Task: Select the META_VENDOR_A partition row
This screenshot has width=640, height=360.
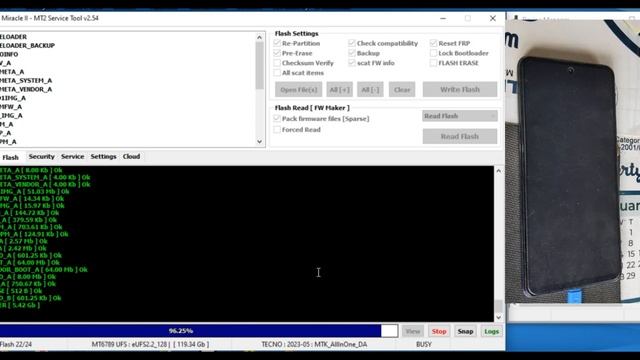Action: (26, 89)
